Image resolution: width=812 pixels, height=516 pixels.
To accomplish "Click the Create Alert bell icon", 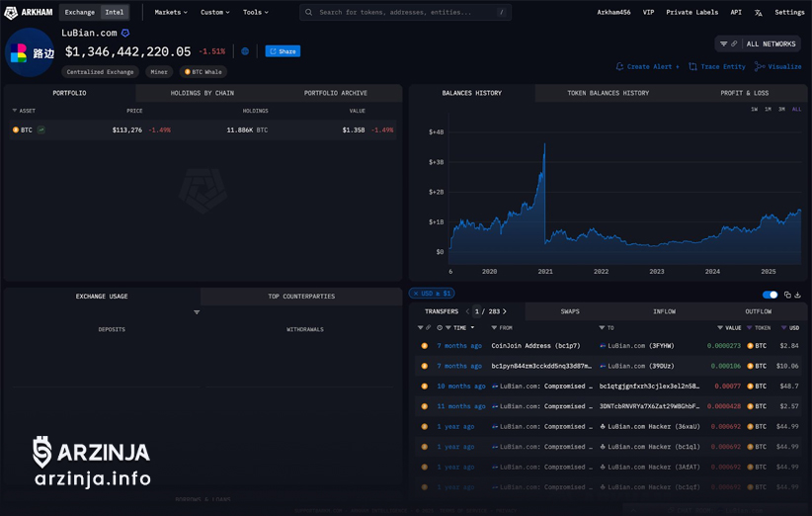I will [x=619, y=67].
